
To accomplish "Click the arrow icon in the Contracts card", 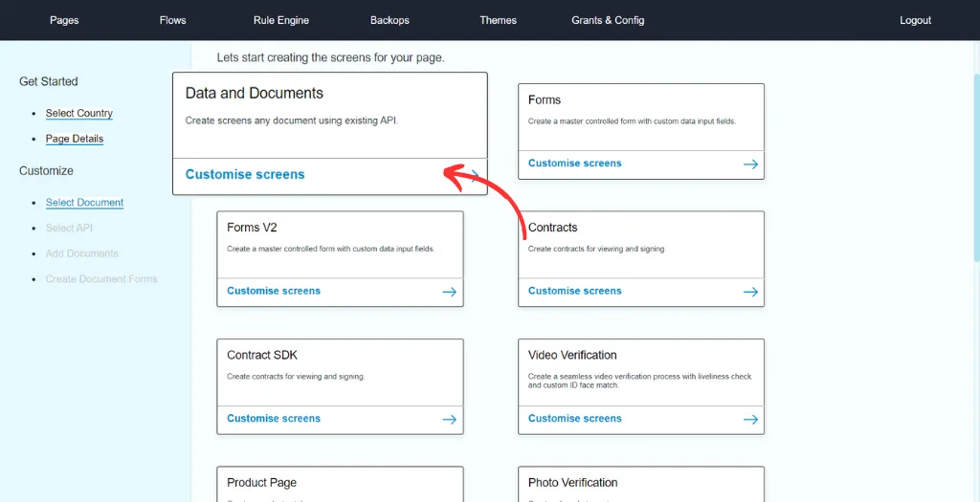I will point(750,292).
